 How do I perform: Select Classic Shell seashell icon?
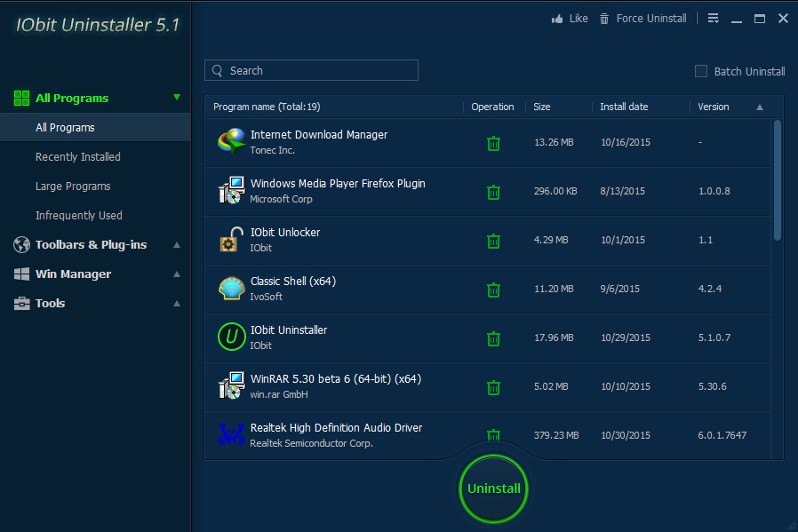pos(232,288)
